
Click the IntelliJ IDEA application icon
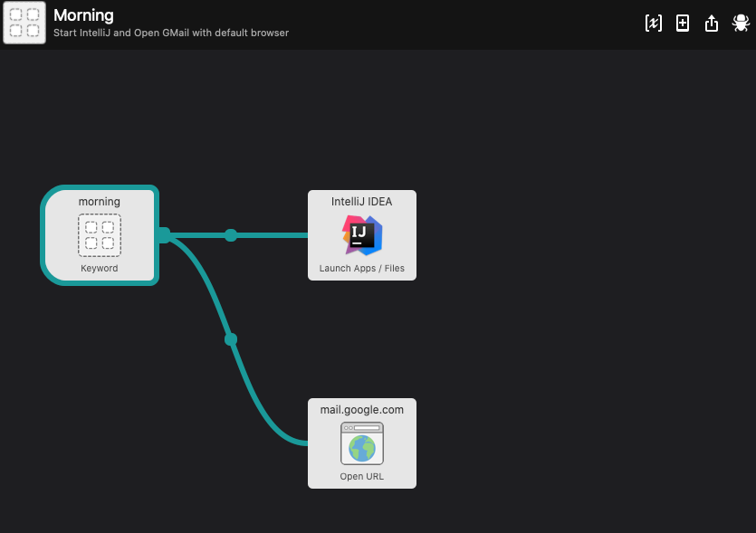[x=361, y=235]
